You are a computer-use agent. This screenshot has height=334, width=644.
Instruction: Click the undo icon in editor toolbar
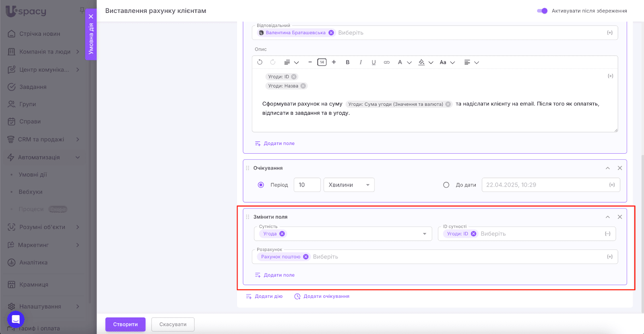[260, 62]
